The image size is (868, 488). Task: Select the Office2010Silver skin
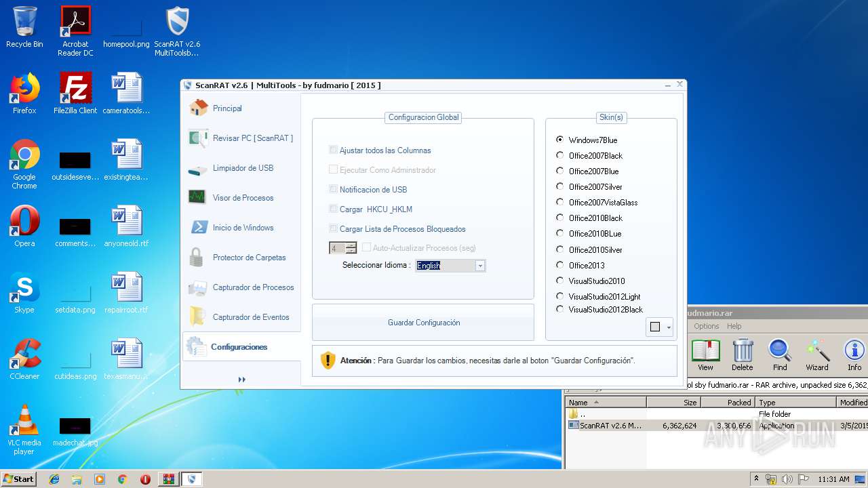point(559,249)
